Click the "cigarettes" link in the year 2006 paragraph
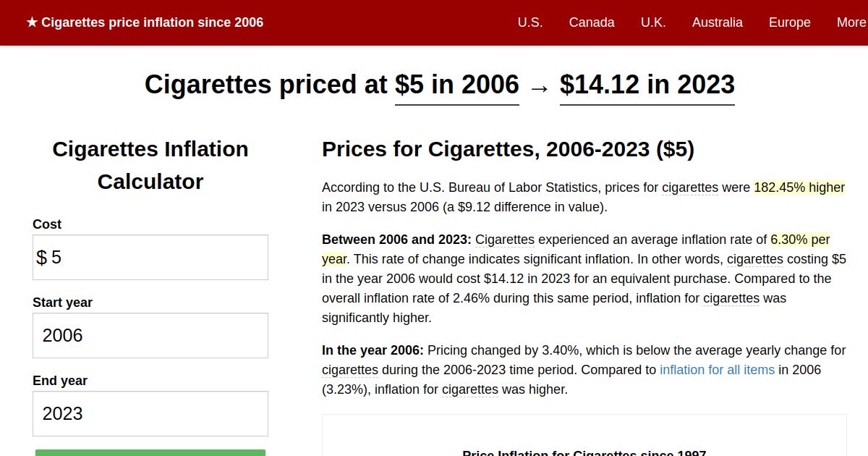 coord(350,370)
